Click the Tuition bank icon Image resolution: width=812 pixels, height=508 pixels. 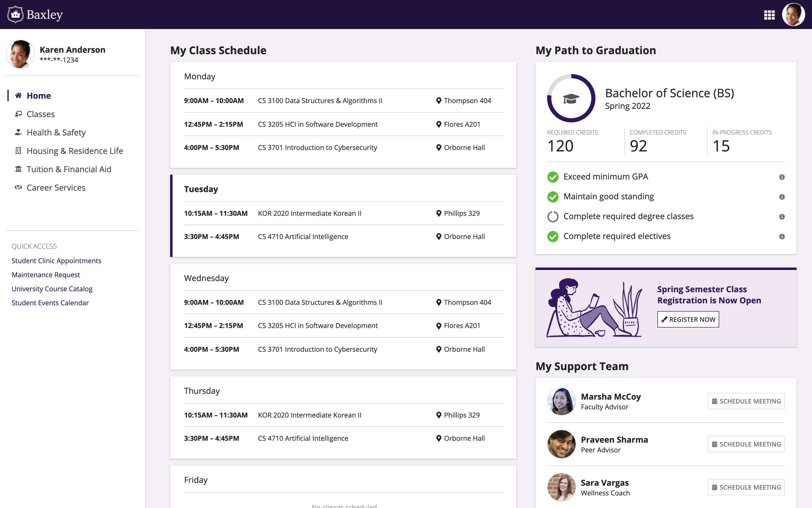click(x=18, y=169)
